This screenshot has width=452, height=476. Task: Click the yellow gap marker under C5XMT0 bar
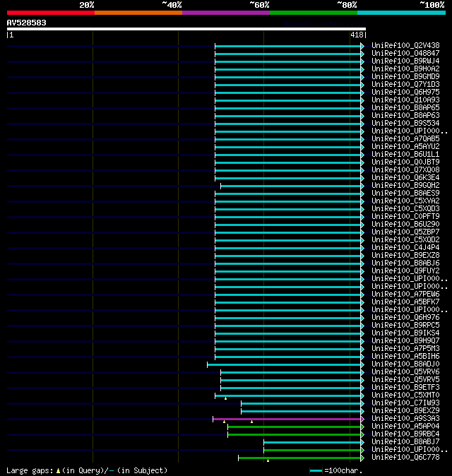(x=225, y=398)
